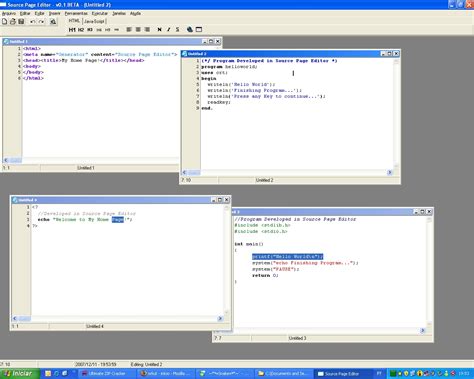Click Untitled 2 horizontal scrollbar left arrow
This screenshot has height=379, width=474.
click(184, 172)
